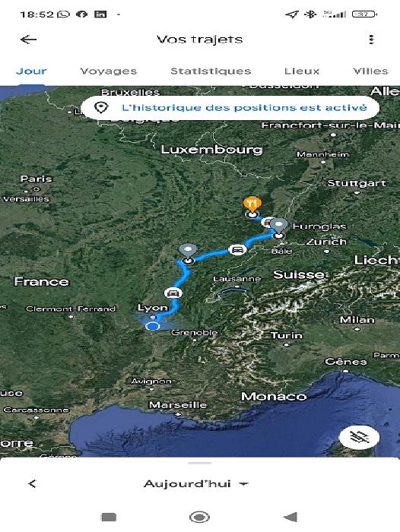
Task: Pull up the bottom sheet handle
Action: pos(200,463)
